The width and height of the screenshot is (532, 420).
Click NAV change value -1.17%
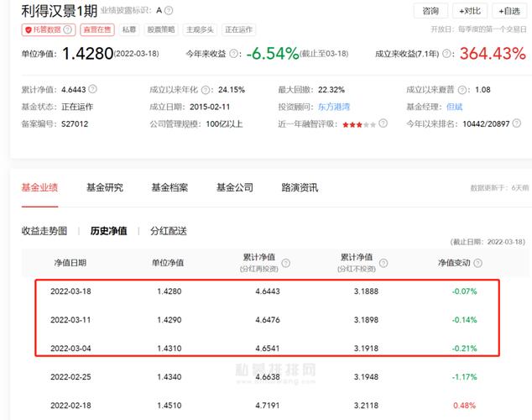[465, 377]
